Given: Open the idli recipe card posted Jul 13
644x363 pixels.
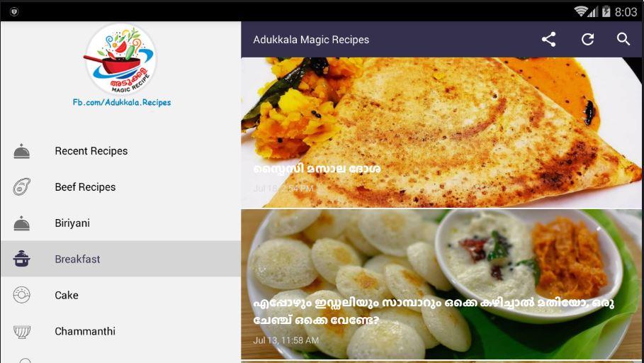Looking at the screenshot, I should tap(441, 284).
